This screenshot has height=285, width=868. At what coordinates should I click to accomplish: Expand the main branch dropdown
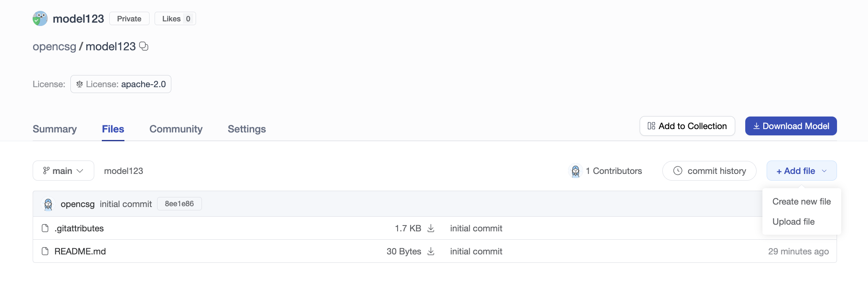[63, 171]
